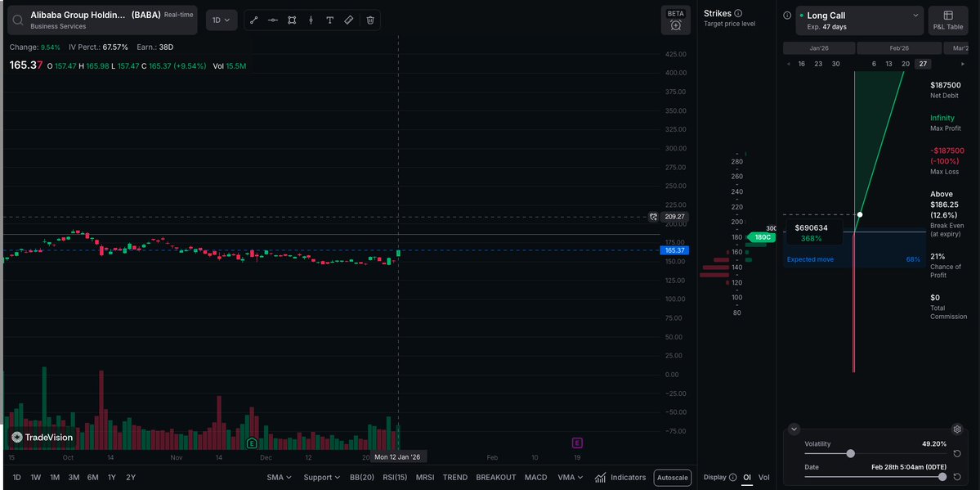Expand the SMA indicator dropdown

279,478
